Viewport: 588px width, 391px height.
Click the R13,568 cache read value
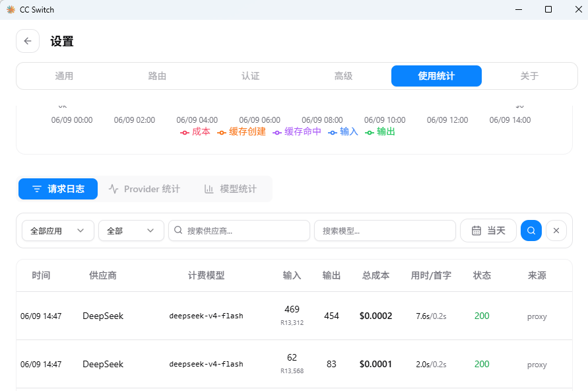292,371
